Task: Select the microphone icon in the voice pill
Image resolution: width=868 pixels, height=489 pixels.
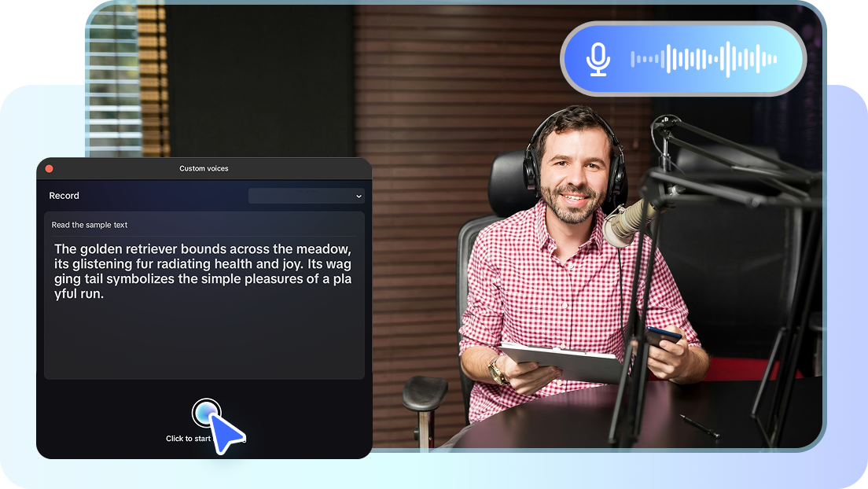Action: 598,58
